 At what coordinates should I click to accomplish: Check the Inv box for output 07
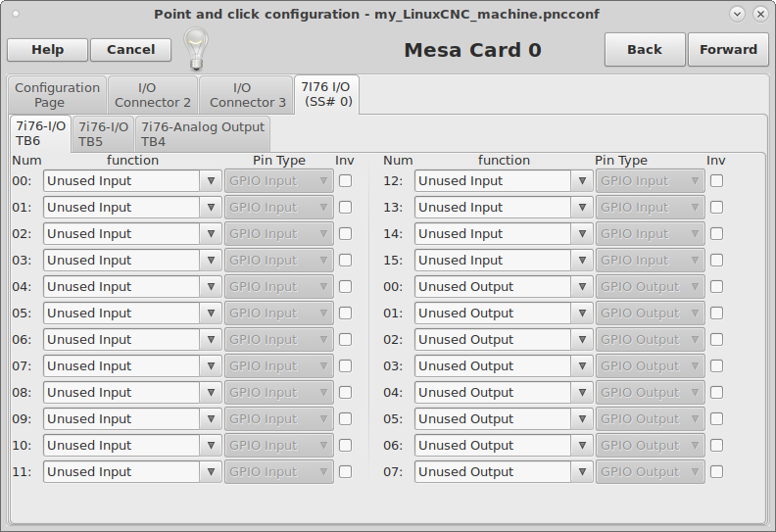[717, 472]
